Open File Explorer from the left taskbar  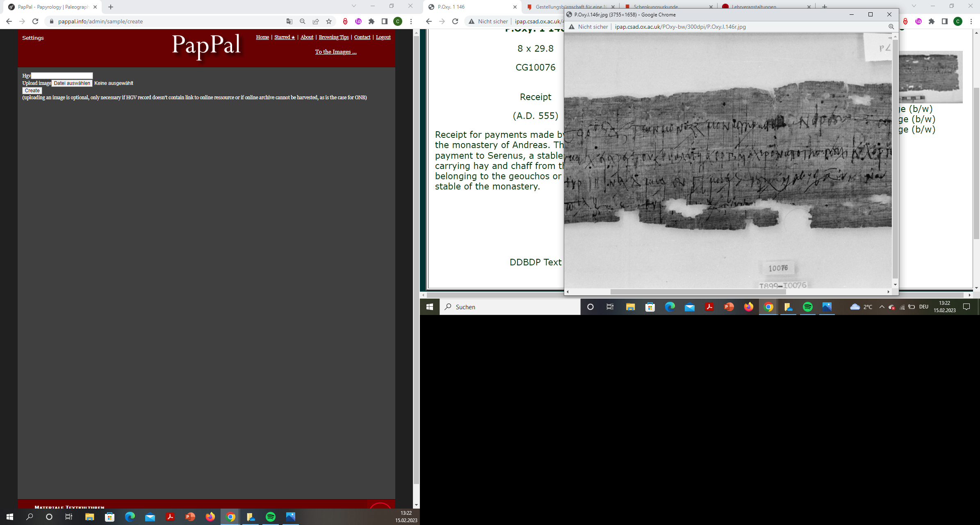[90, 517]
